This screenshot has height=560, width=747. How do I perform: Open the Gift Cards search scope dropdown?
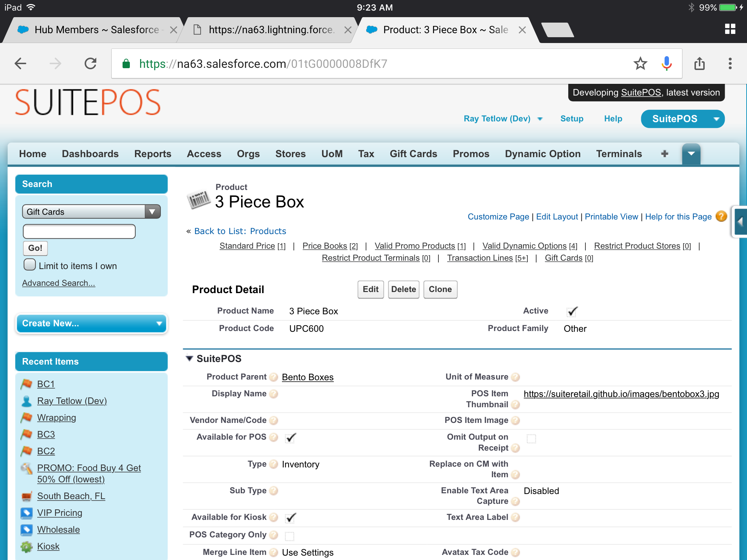click(91, 212)
